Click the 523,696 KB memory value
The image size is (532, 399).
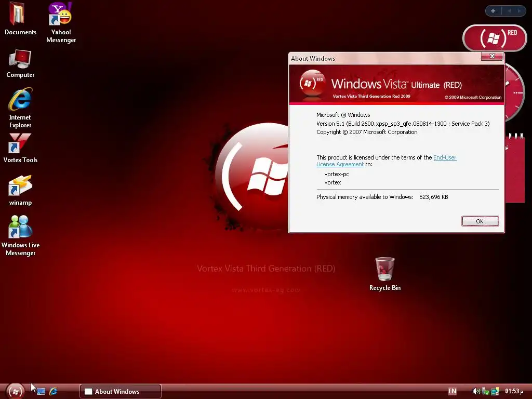pos(434,197)
